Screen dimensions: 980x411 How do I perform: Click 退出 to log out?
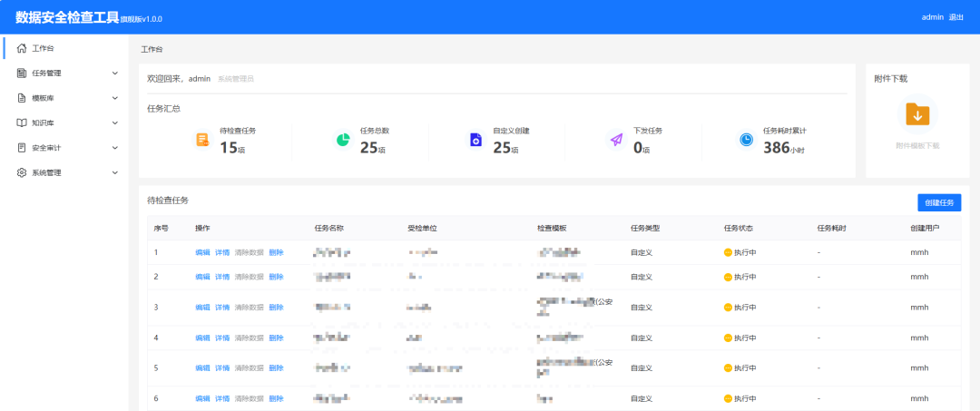pos(955,17)
